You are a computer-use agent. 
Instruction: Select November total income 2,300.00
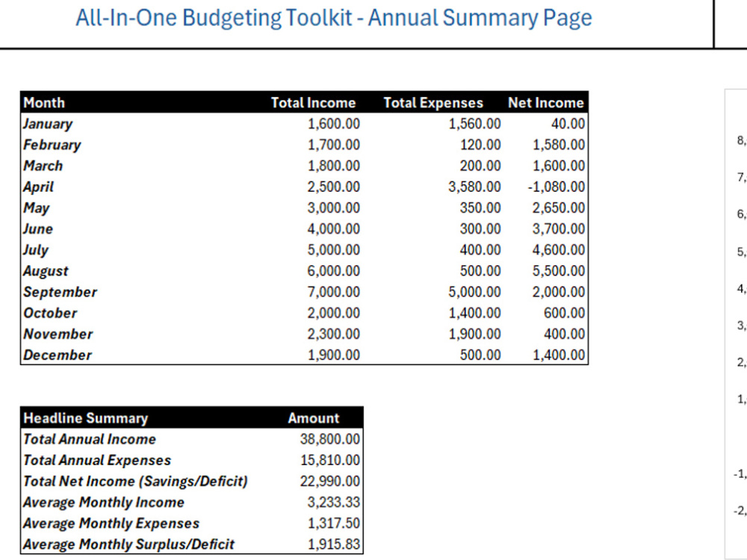coord(333,334)
